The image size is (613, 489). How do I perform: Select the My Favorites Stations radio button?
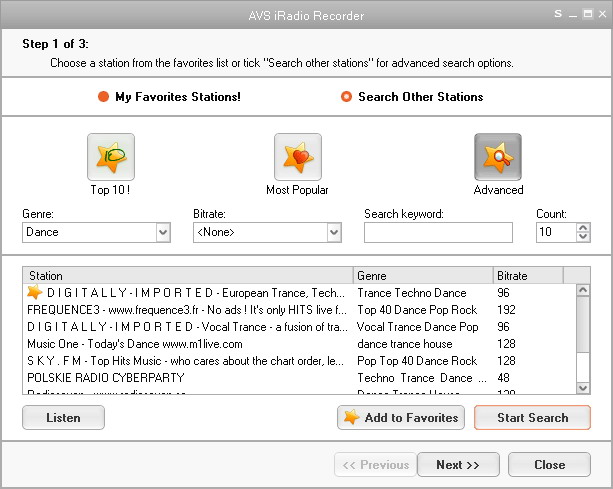(103, 97)
